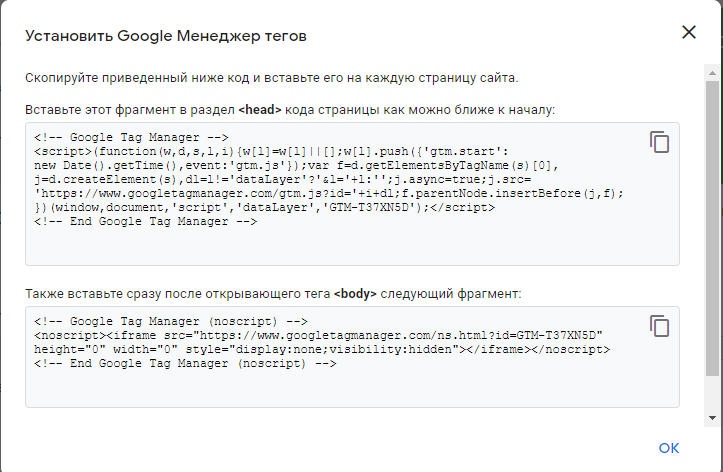Click the scrollbar up arrow
The width and height of the screenshot is (723, 472).
pyautogui.click(x=712, y=73)
